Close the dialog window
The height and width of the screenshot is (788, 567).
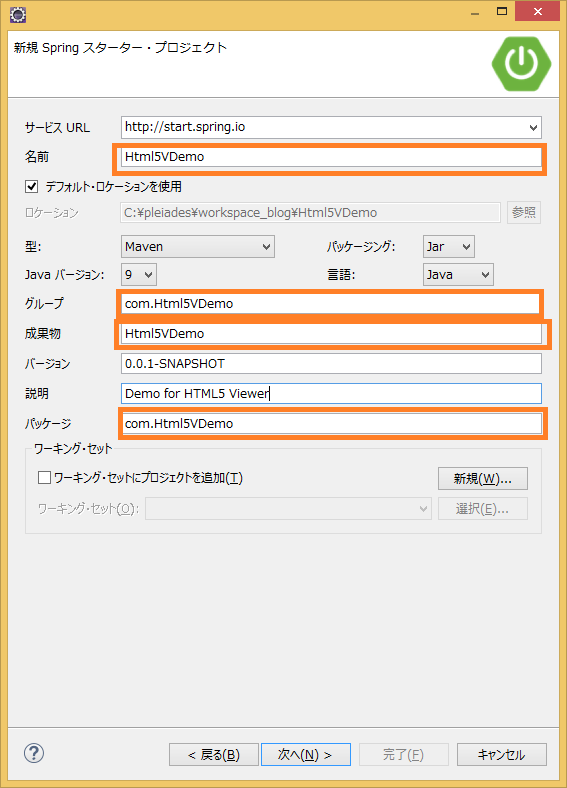[537, 12]
